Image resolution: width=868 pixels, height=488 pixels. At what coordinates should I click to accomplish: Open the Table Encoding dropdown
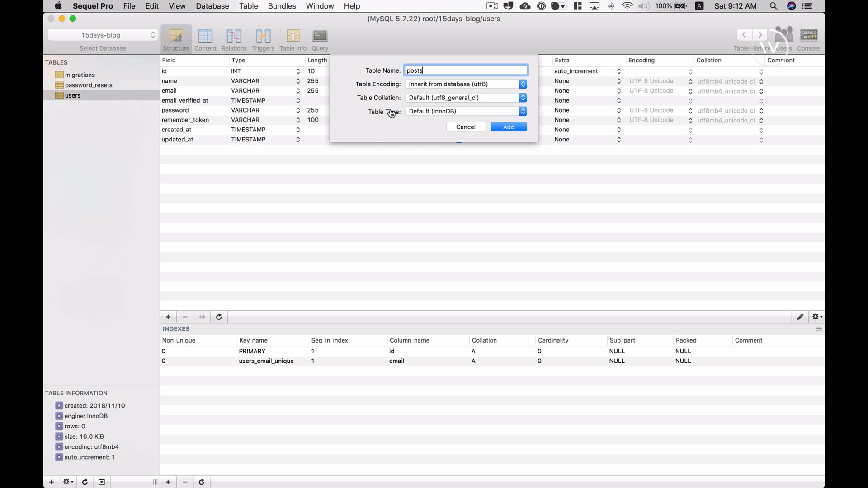tap(466, 84)
